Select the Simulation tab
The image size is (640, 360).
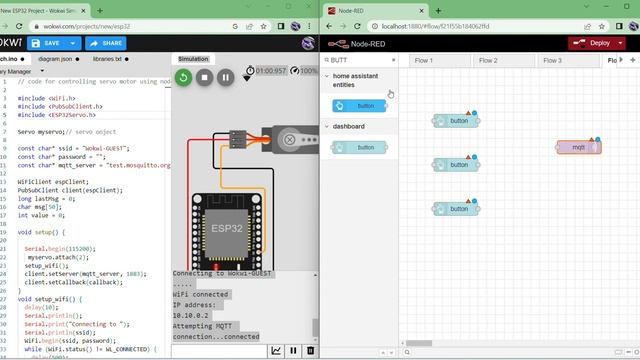tap(193, 59)
